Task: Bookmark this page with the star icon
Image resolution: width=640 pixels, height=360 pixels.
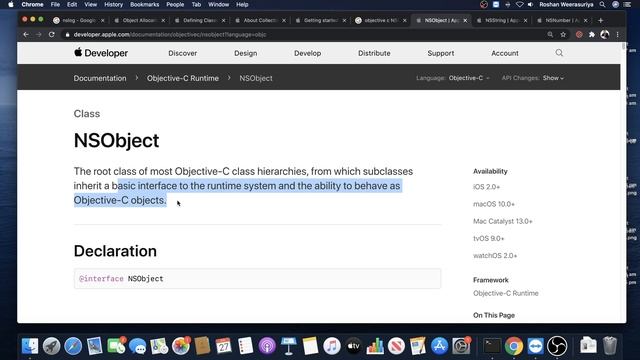Action: click(x=563, y=35)
